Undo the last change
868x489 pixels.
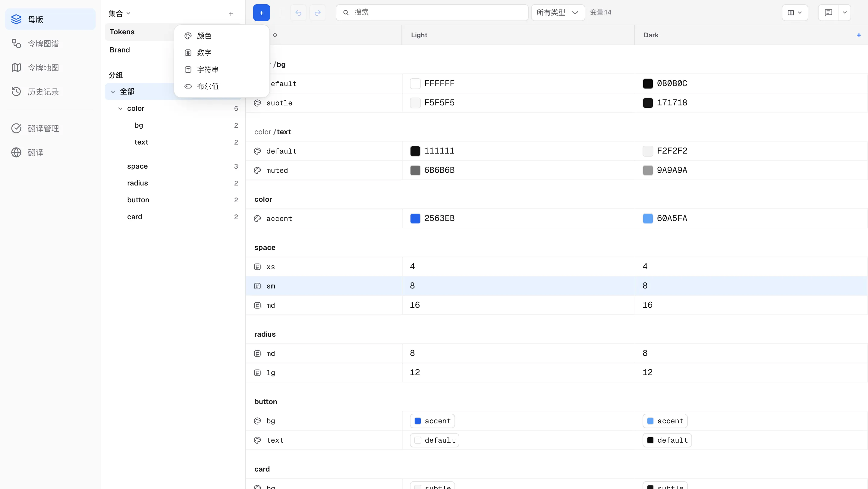(298, 13)
